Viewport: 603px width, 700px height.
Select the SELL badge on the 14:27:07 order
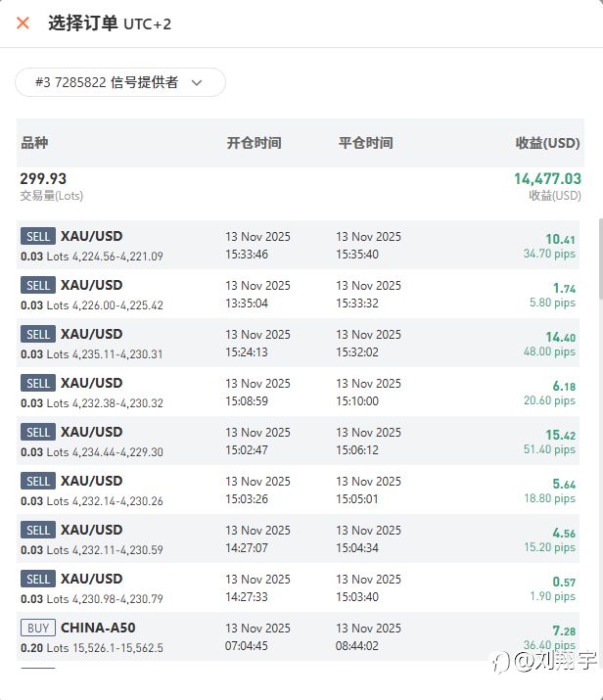pyautogui.click(x=38, y=530)
